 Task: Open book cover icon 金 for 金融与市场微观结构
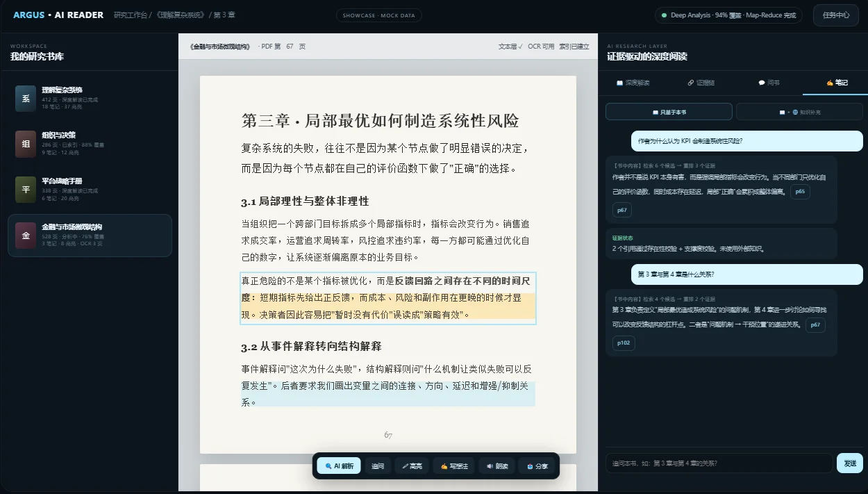tap(26, 236)
